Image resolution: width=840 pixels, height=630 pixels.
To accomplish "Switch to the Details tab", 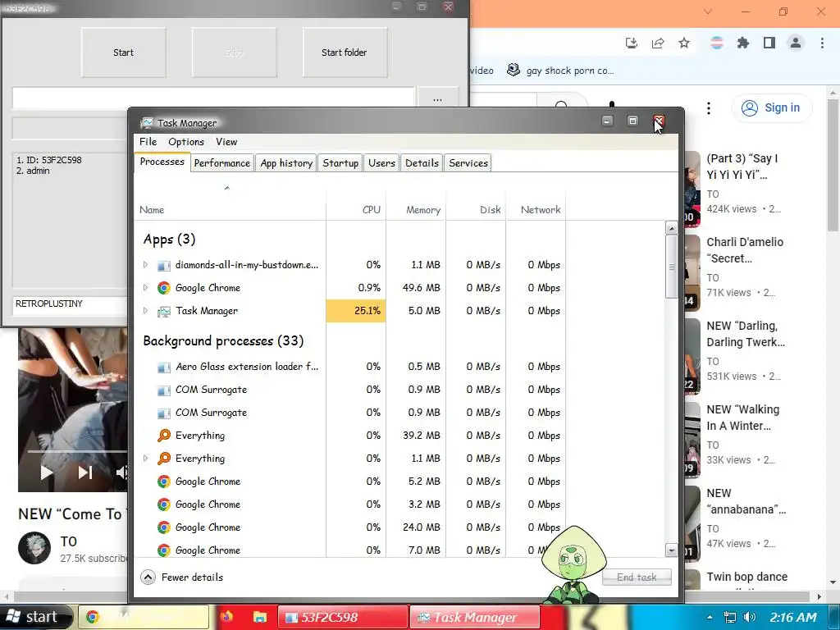I will 422,163.
